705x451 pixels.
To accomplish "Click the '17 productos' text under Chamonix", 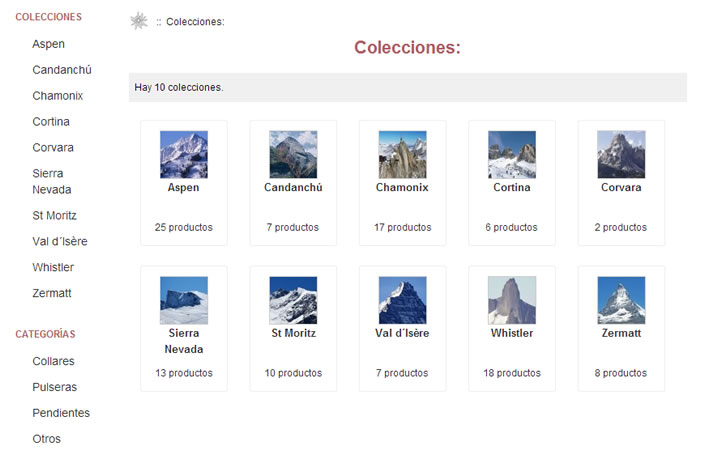I will pos(403,228).
